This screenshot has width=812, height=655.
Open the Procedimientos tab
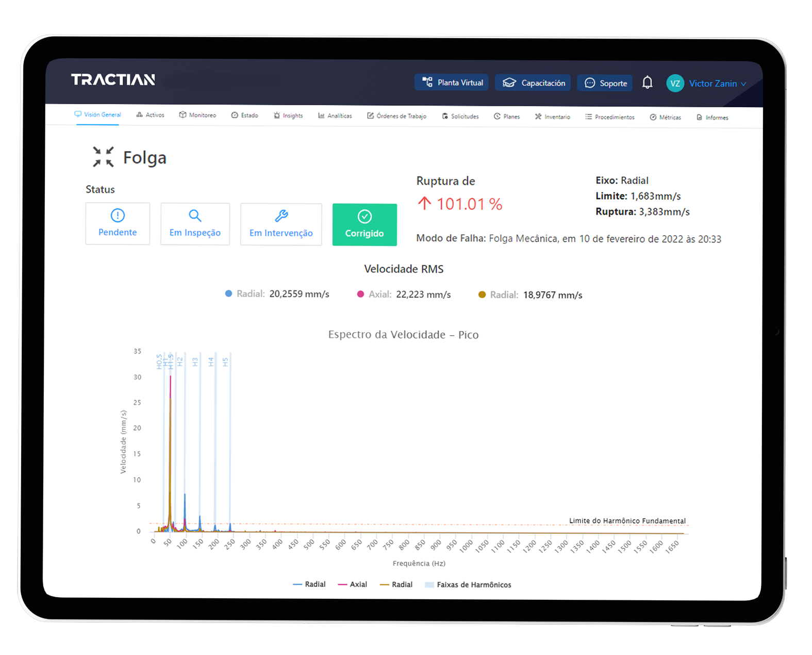(x=609, y=117)
